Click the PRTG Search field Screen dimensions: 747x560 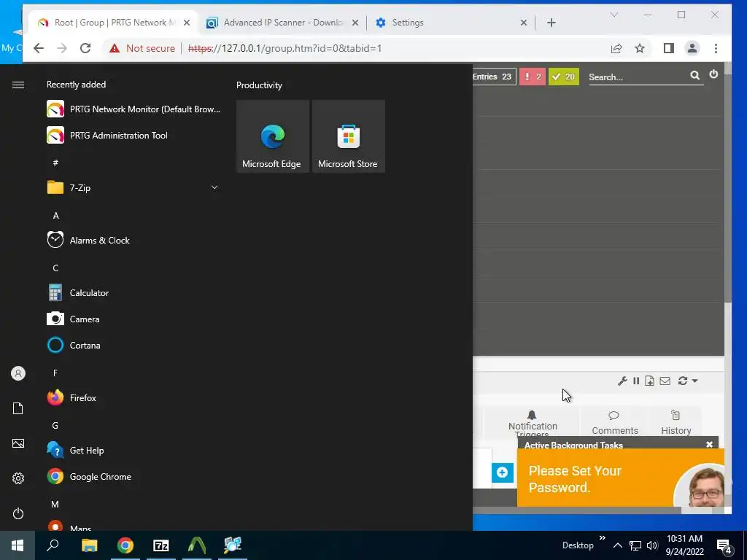[x=638, y=77]
